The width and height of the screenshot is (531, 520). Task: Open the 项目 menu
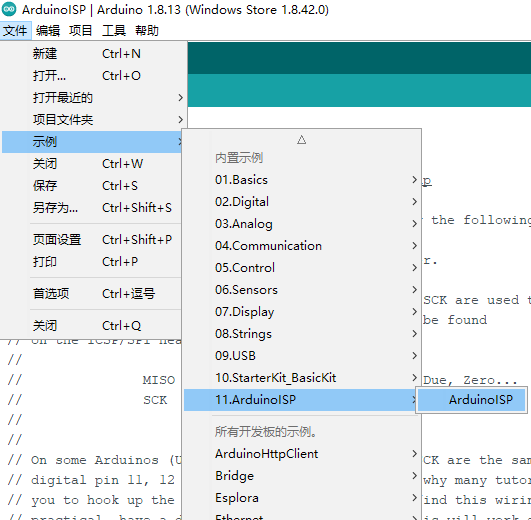tap(81, 31)
